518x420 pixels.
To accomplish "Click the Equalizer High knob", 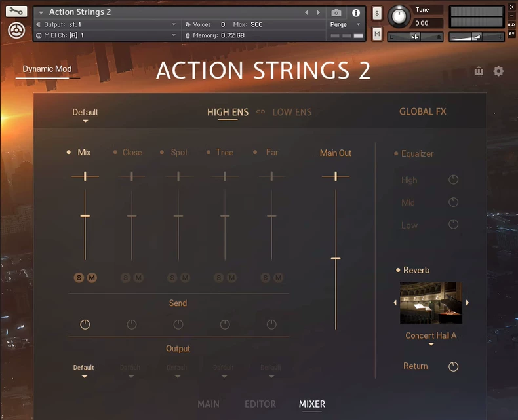I will click(453, 180).
